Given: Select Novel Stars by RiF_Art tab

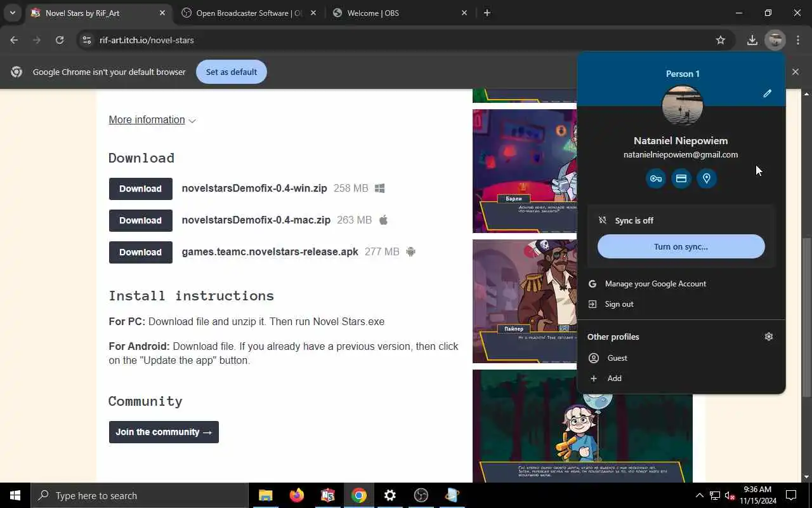Looking at the screenshot, I should (98, 13).
